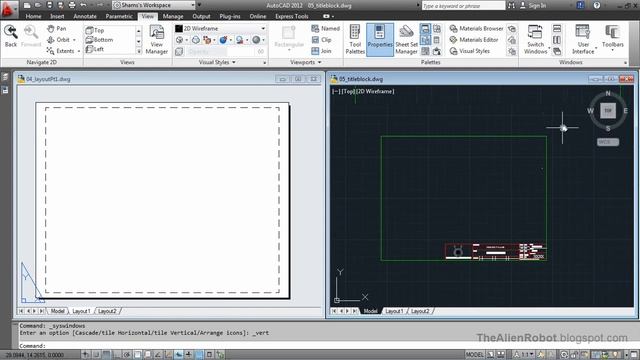Open Materials Editor
Screen dimensions: 640x360
[474, 40]
